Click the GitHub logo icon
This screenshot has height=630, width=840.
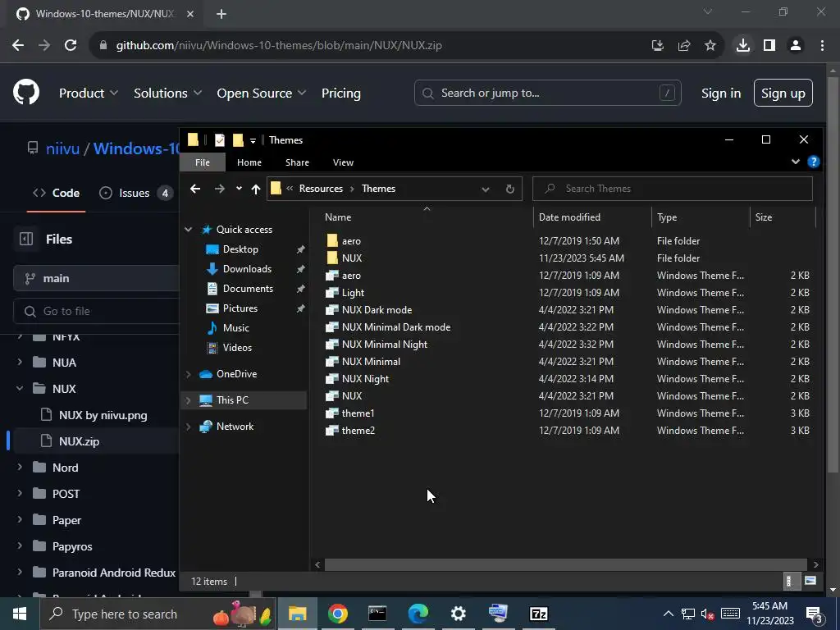(25, 93)
